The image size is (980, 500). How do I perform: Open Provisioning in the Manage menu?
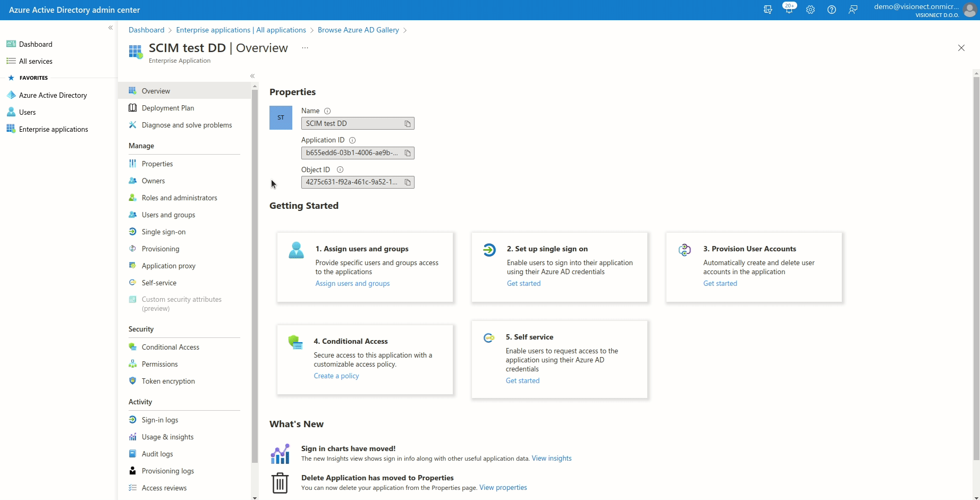point(160,249)
